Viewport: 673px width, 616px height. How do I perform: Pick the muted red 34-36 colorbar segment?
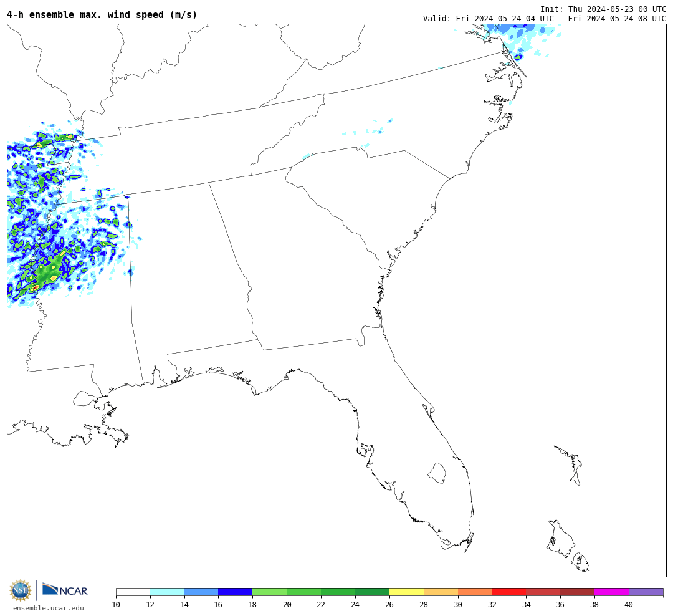pyautogui.click(x=543, y=592)
